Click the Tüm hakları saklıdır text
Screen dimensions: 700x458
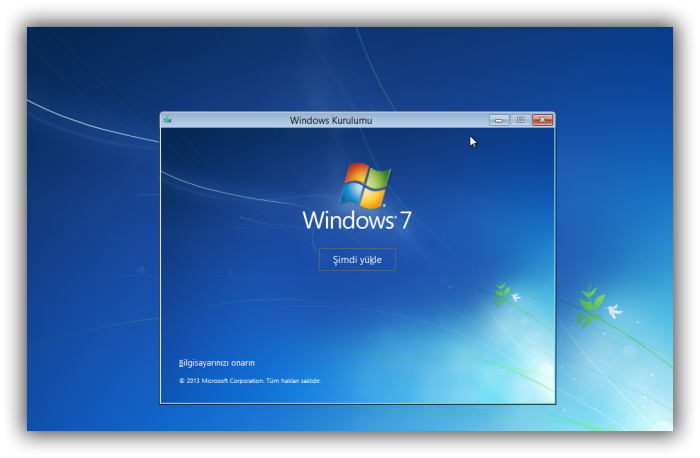point(294,381)
